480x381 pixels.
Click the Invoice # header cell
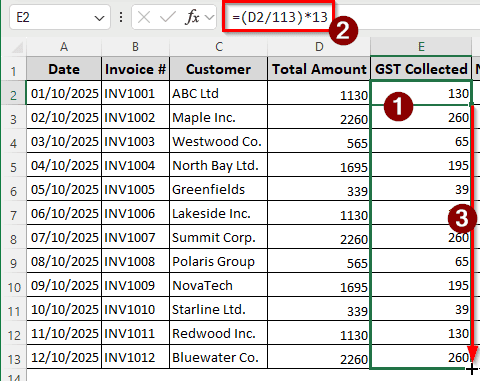point(135,69)
